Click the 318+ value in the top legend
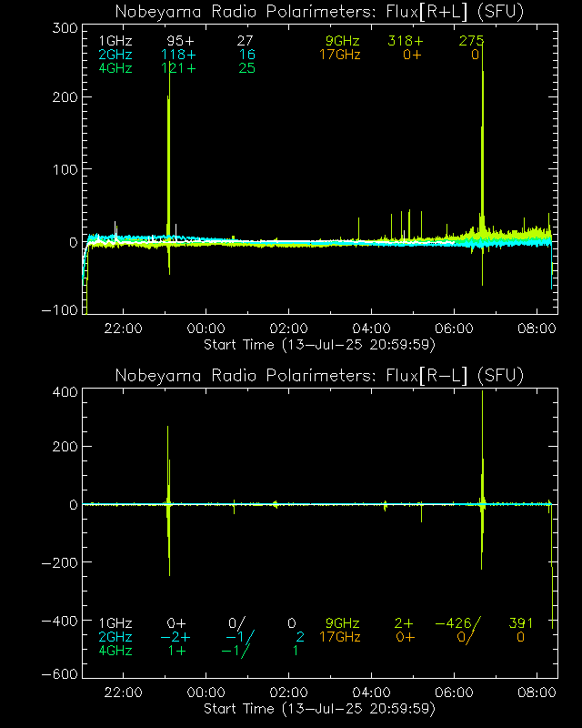 pyautogui.click(x=406, y=41)
